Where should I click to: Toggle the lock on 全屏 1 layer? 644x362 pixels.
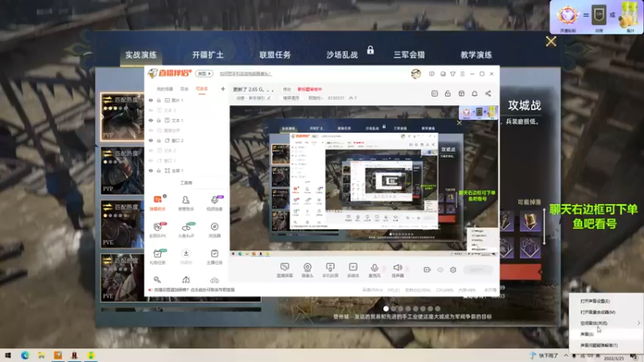pyautogui.click(x=159, y=171)
